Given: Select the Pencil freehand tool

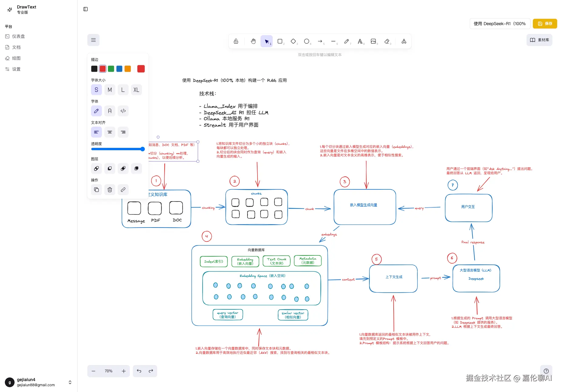Looking at the screenshot, I should 347,41.
